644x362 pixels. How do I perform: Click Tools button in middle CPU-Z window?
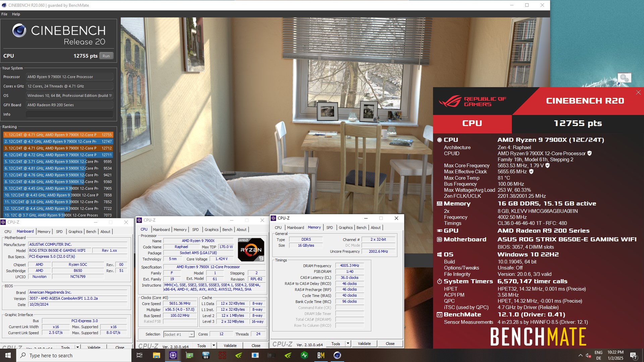point(201,346)
